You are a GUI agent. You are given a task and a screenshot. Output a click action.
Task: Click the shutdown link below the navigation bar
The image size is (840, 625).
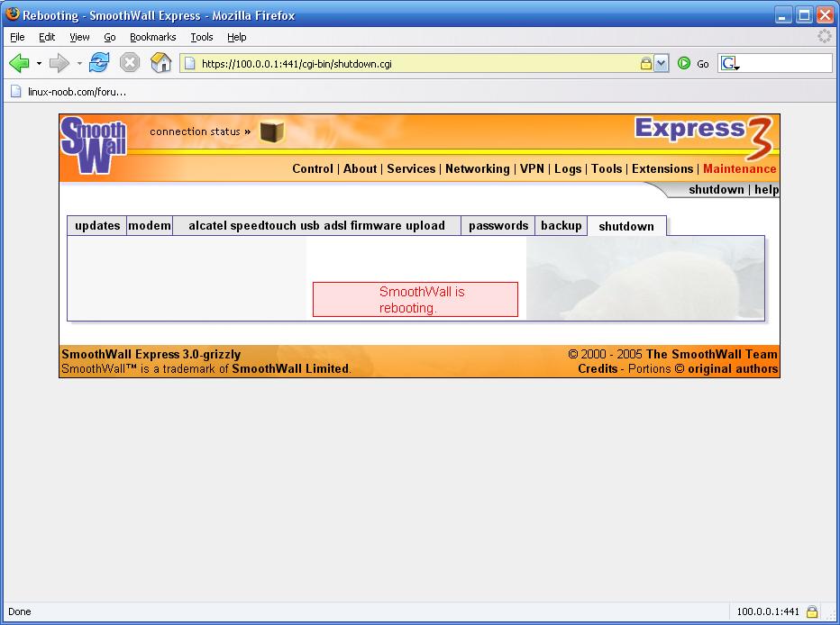tap(717, 189)
